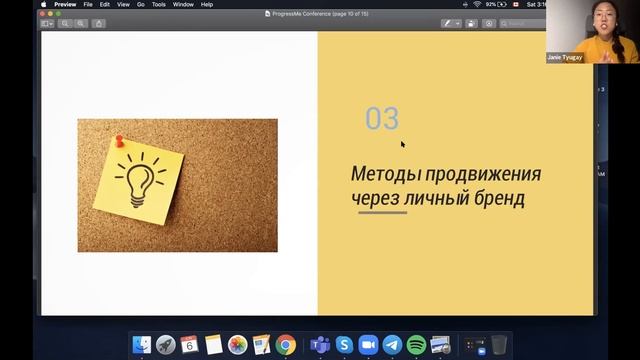Screen dimensions: 640x360
Task: Click the Search field in Preview
Action: 523,24
